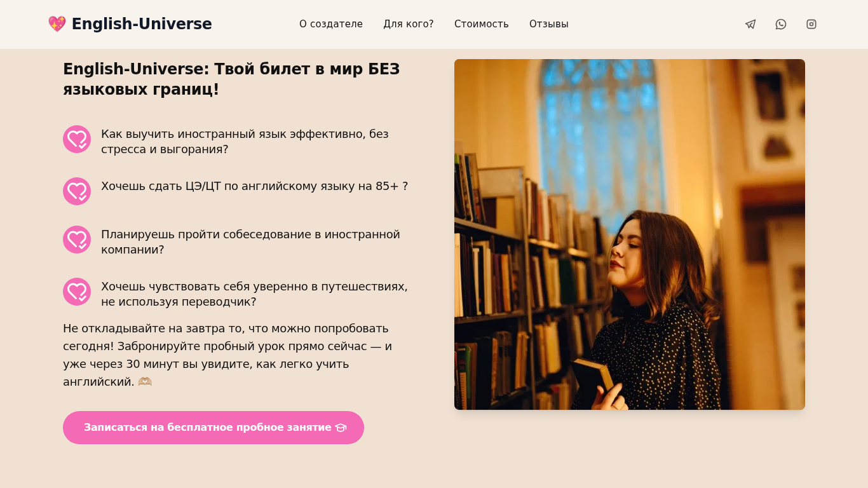The width and height of the screenshot is (868, 488).
Task: Click heart icon beside interview question
Action: point(77,240)
